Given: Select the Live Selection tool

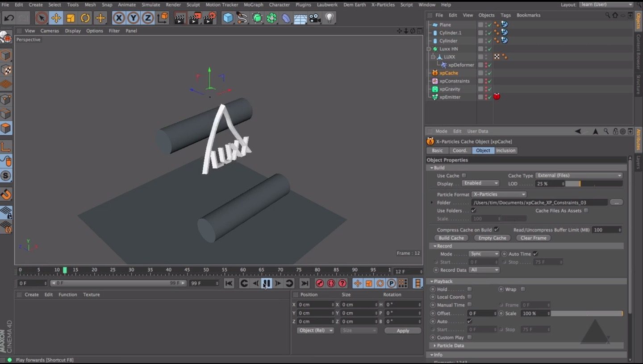Looking at the screenshot, I should coord(41,18).
